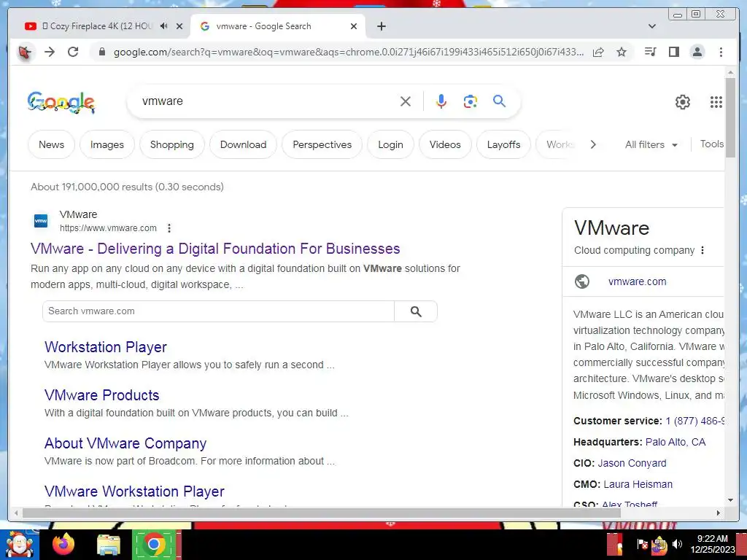The height and width of the screenshot is (560, 747).
Task: Open Chrome side panel
Action: coord(673,52)
